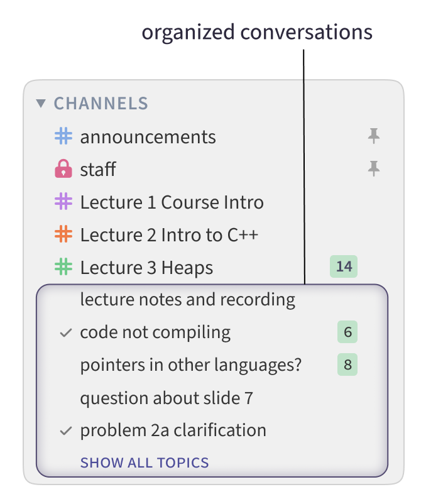426x504 pixels.
Task: Click the blue hash icon beside announcements
Action: (63, 136)
